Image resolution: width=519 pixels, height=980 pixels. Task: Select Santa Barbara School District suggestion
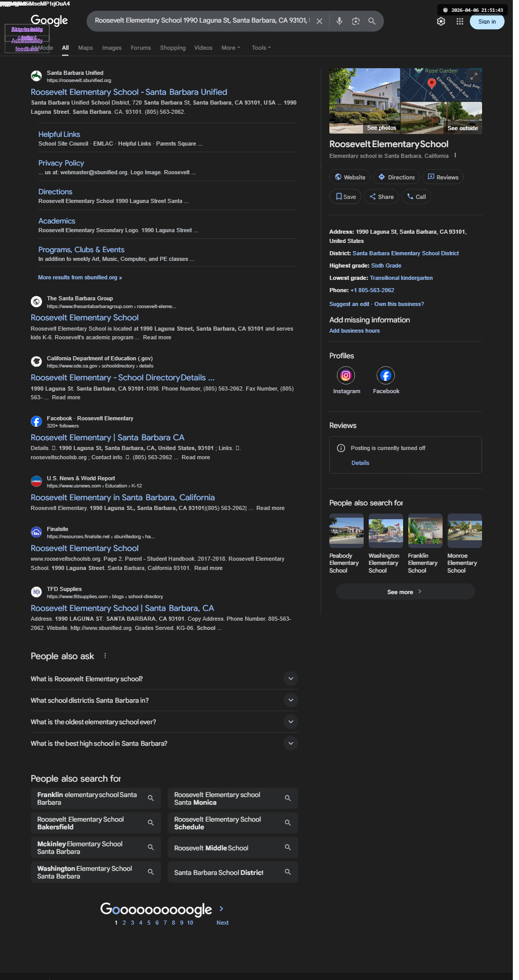[x=233, y=872]
